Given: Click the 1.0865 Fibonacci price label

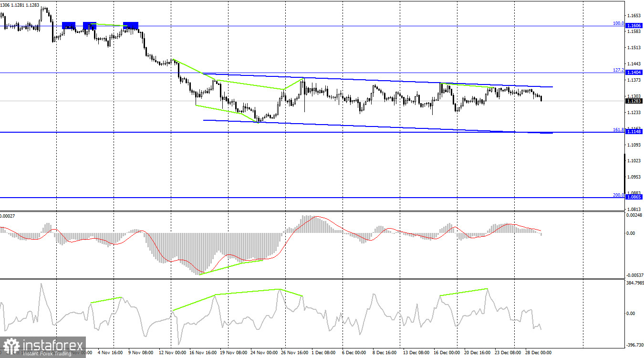Looking at the screenshot, I should pyautogui.click(x=634, y=197).
